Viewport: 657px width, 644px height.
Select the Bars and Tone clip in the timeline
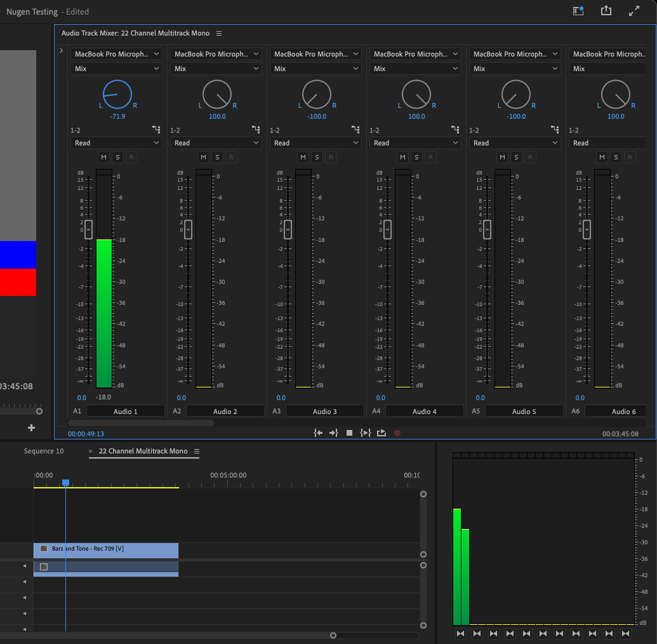coord(105,549)
